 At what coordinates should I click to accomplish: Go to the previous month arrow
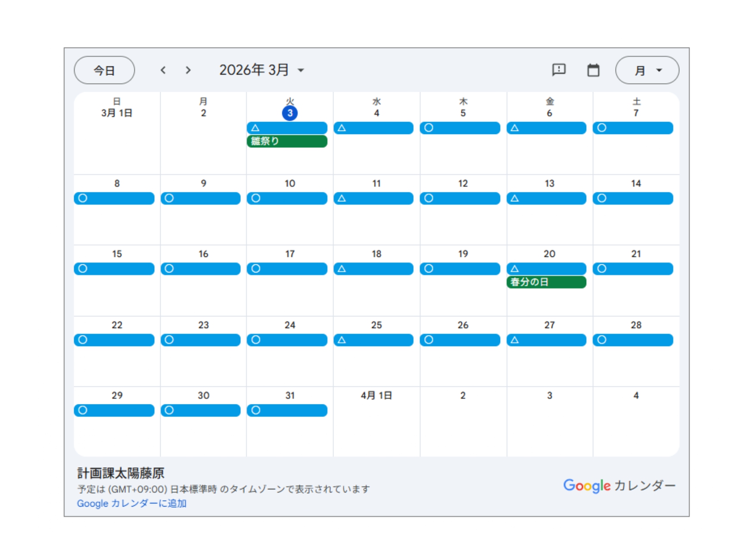coord(163,70)
